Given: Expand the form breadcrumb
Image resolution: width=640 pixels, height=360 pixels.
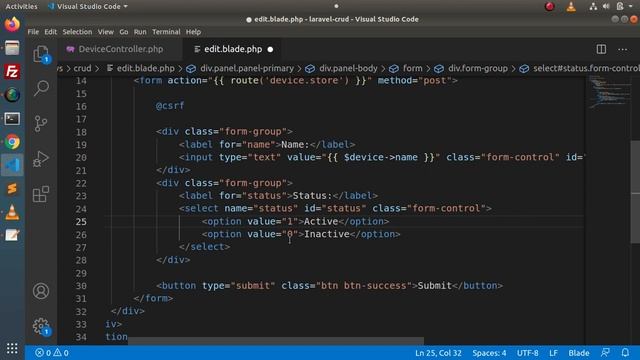Looking at the screenshot, I should coord(407,69).
